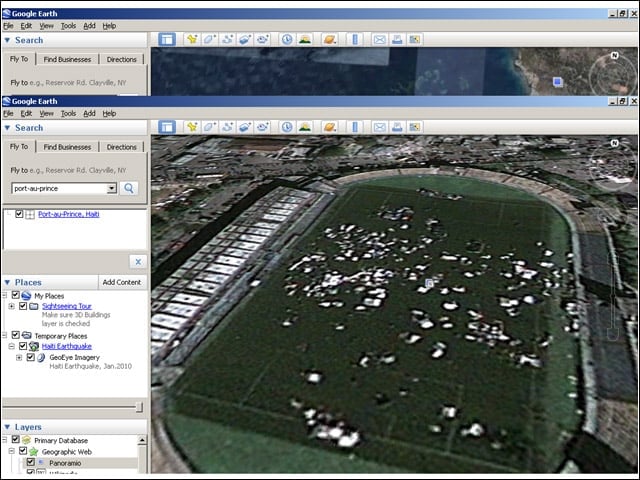Screen dimensions: 640x480
Task: Add polygon tool in front window toolbar
Action: pyautogui.click(x=209, y=127)
